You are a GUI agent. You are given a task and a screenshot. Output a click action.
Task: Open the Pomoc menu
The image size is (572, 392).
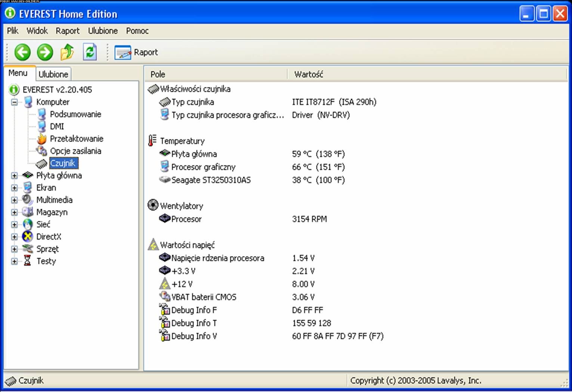coord(137,31)
